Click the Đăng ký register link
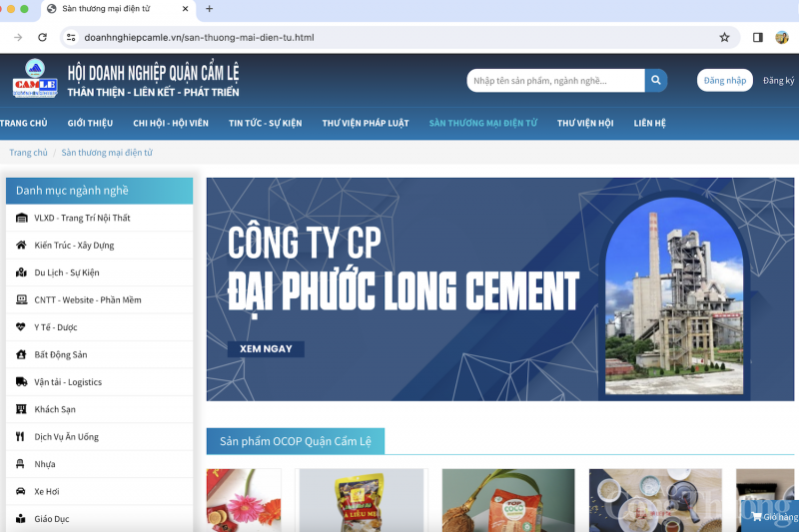 tap(778, 81)
